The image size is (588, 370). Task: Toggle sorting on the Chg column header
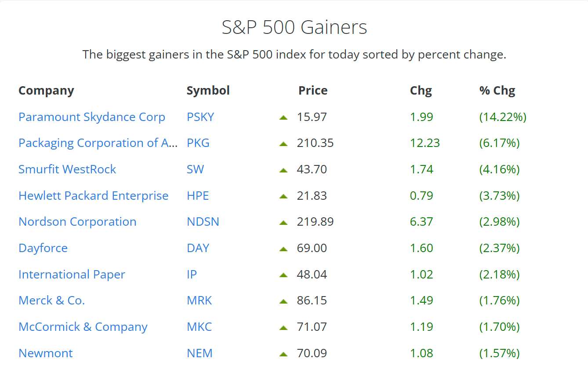click(x=421, y=91)
